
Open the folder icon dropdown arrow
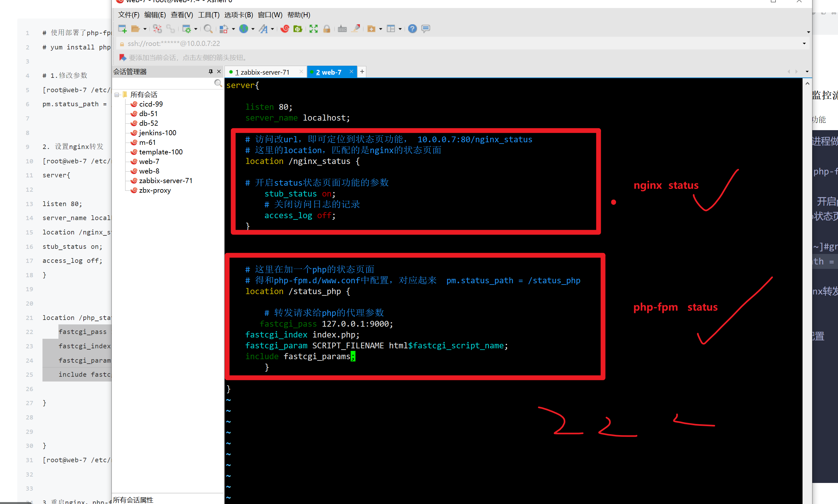coord(145,29)
